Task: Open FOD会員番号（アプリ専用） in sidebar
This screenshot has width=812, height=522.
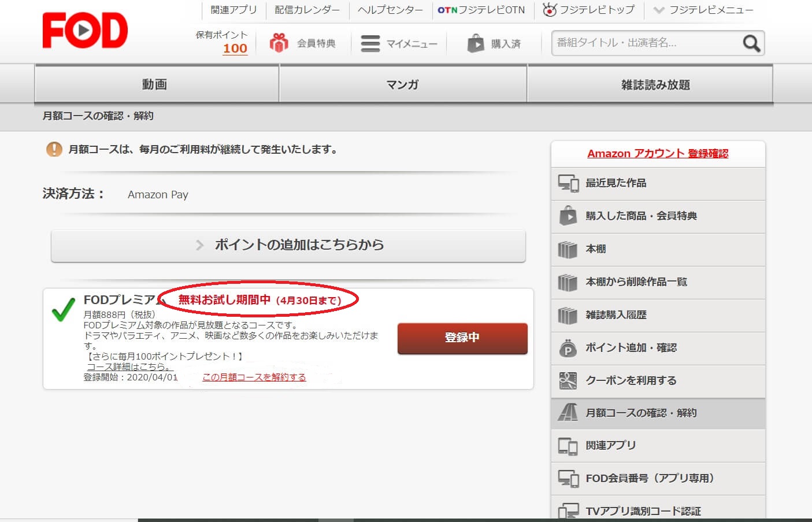Action: [x=658, y=479]
